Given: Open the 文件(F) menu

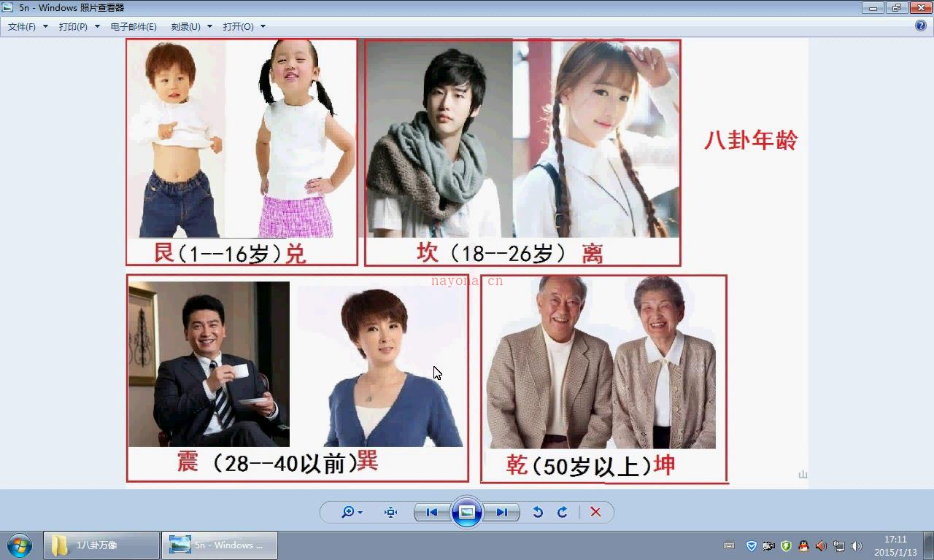Looking at the screenshot, I should (x=22, y=26).
